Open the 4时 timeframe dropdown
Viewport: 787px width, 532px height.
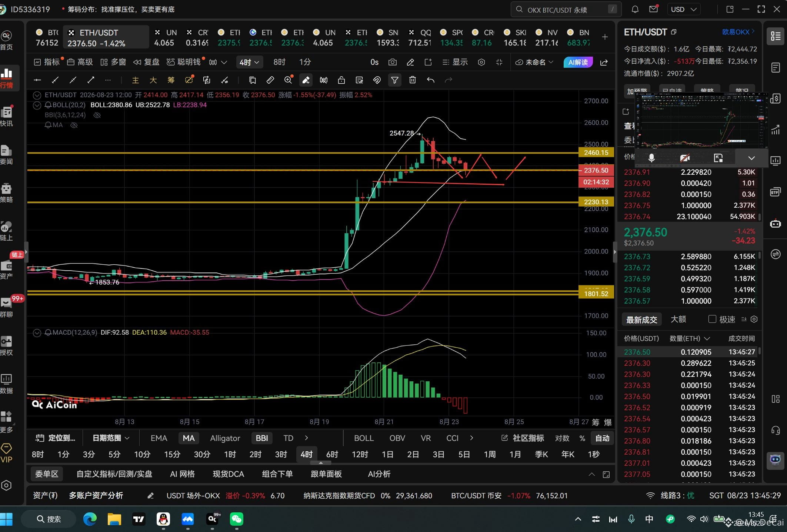point(250,62)
